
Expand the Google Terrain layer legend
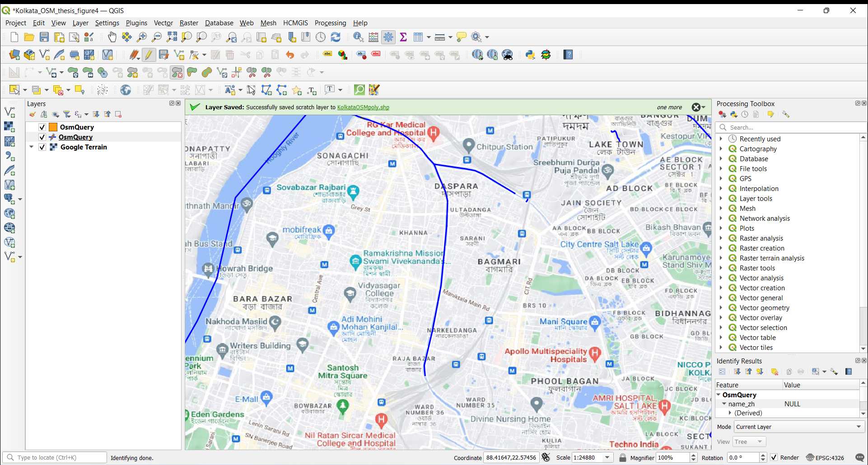31,147
